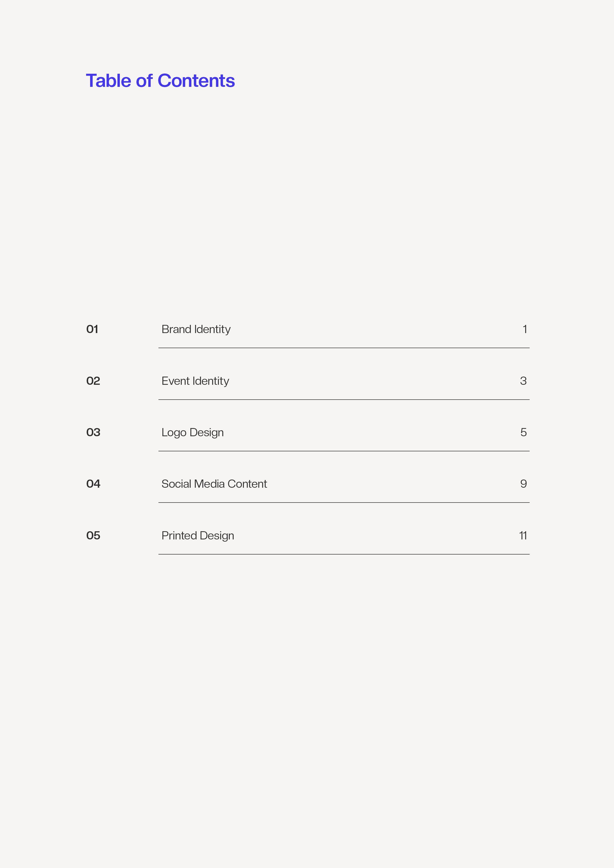This screenshot has height=868, width=614.
Task: Click page number 9 beside Social Media Content
Action: (524, 484)
